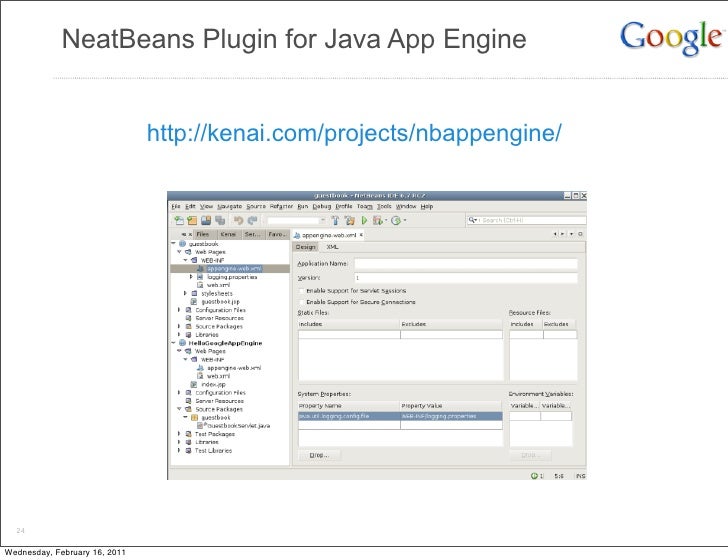The height and width of the screenshot is (560, 728).
Task: Click the Debug Project toolbar icon
Action: 377,221
